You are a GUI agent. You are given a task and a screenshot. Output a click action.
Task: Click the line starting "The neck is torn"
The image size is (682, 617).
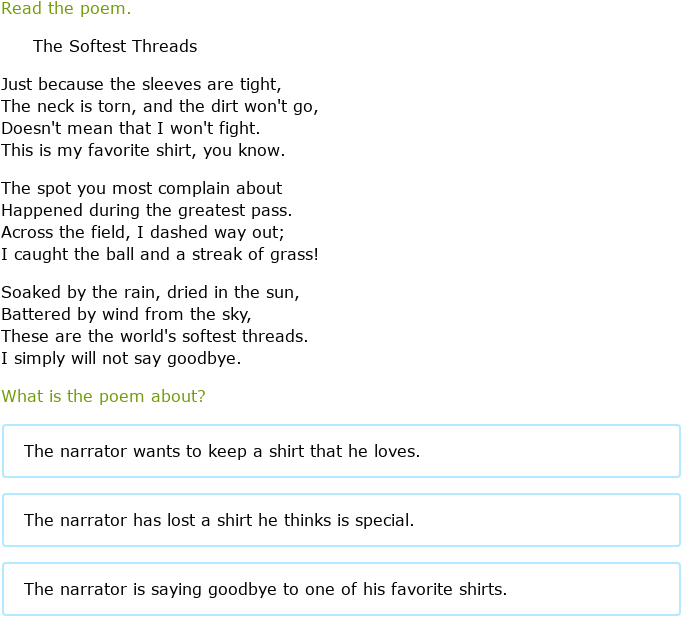(160, 106)
